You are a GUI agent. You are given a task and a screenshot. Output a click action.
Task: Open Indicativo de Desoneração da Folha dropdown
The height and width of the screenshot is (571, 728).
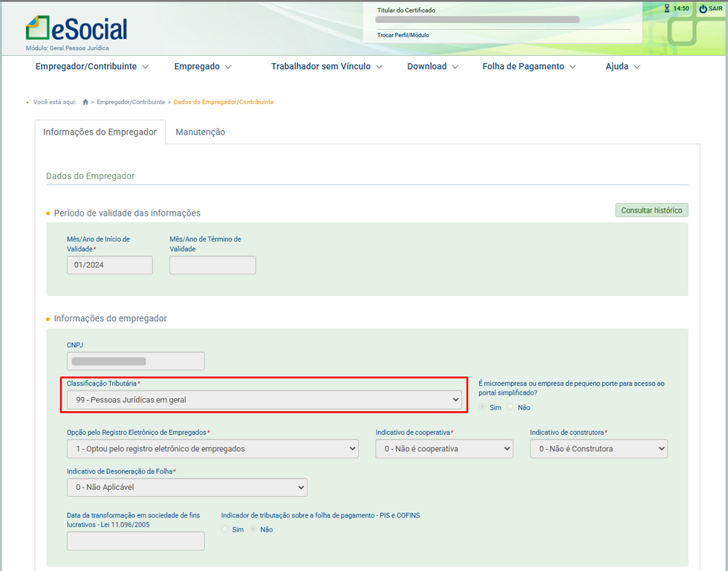186,488
